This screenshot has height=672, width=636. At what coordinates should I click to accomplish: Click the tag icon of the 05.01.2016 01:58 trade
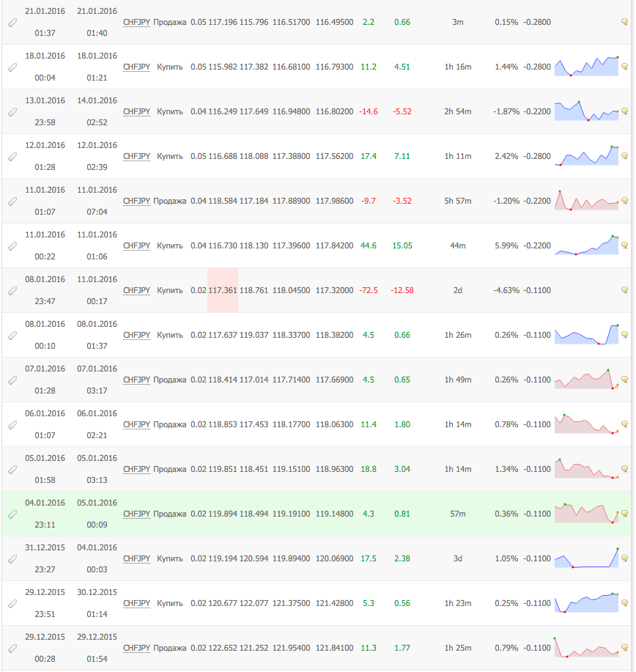pos(13,470)
